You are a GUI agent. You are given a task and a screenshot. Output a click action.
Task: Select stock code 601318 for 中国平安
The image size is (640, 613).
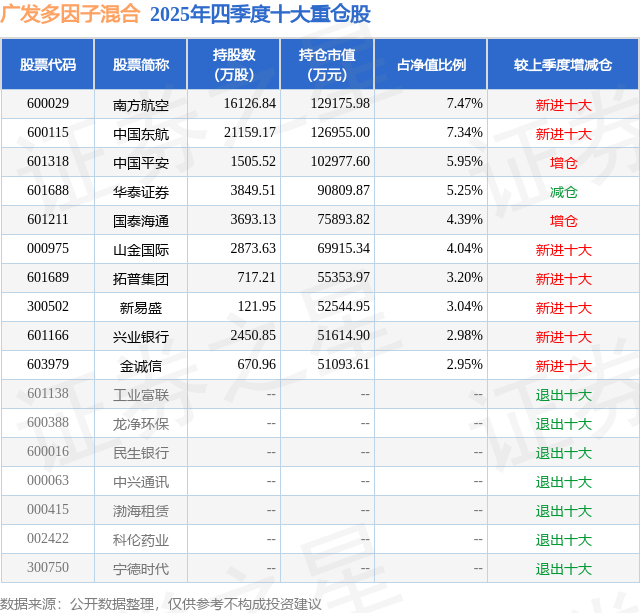coord(48,162)
